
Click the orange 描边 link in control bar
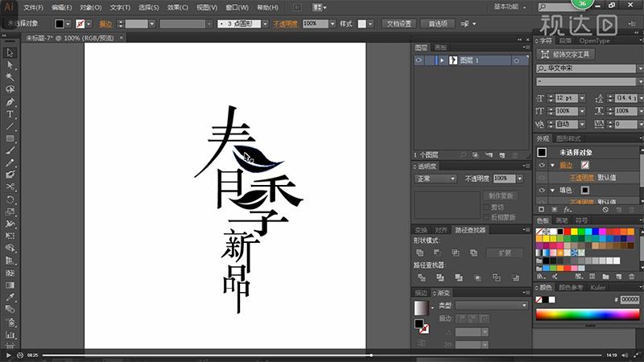(x=105, y=24)
